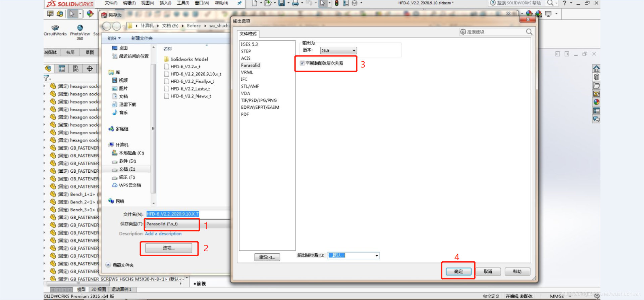This screenshot has height=300, width=644.
Task: Open the selection tool dropdown arrow
Action: click(x=80, y=14)
